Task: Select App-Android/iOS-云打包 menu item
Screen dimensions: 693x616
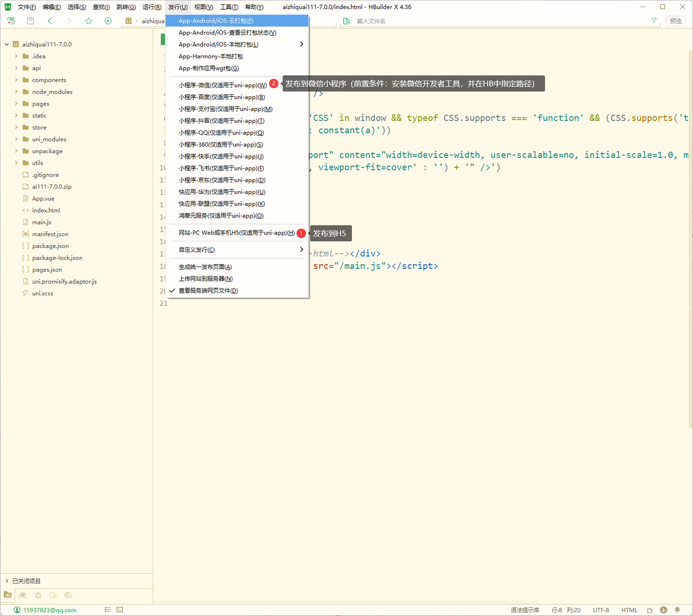Action: 237,21
